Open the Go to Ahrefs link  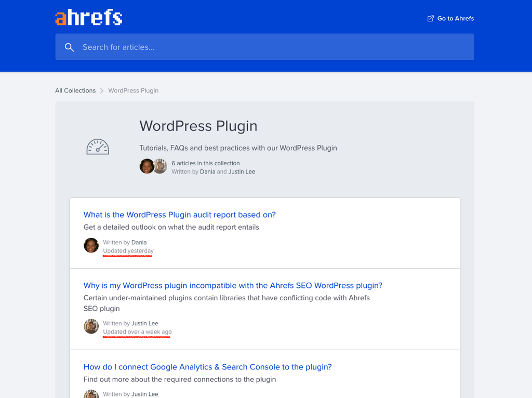[x=455, y=18]
